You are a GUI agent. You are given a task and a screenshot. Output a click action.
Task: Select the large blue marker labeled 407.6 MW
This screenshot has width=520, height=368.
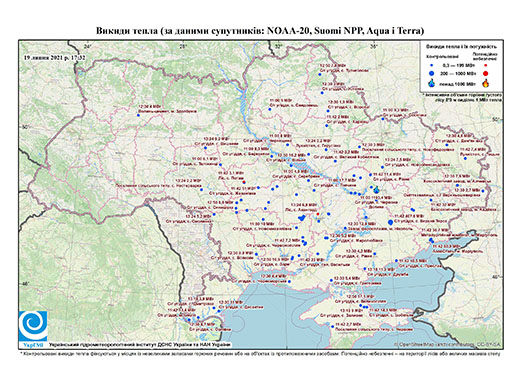click(x=390, y=222)
